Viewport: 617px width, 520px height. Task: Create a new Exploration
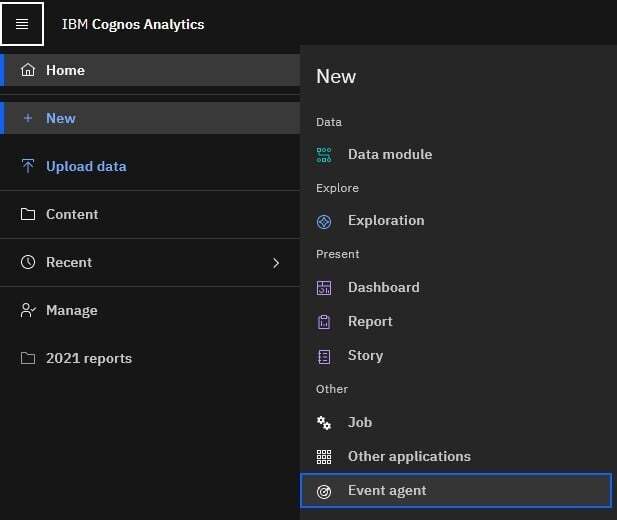tap(456, 221)
